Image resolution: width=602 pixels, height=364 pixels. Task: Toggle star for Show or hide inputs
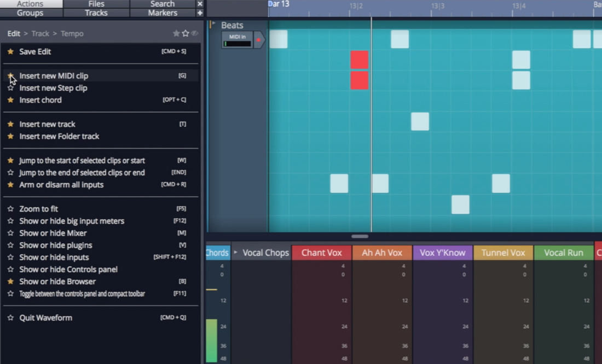click(10, 257)
